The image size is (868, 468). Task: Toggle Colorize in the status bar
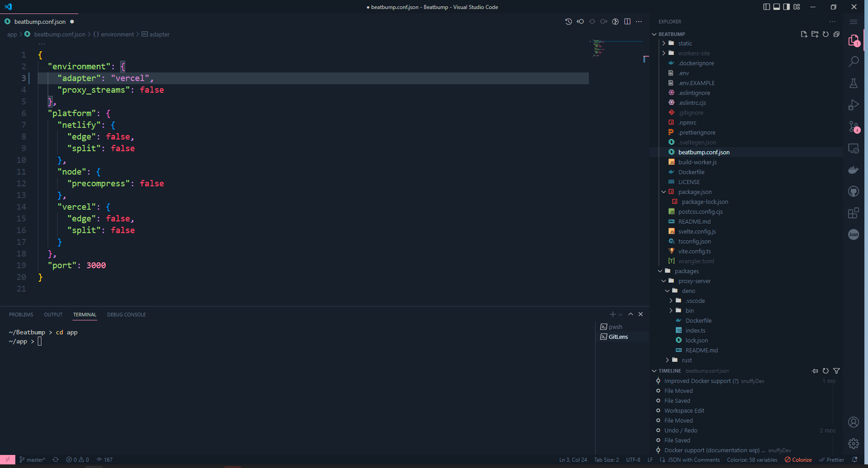point(798,459)
